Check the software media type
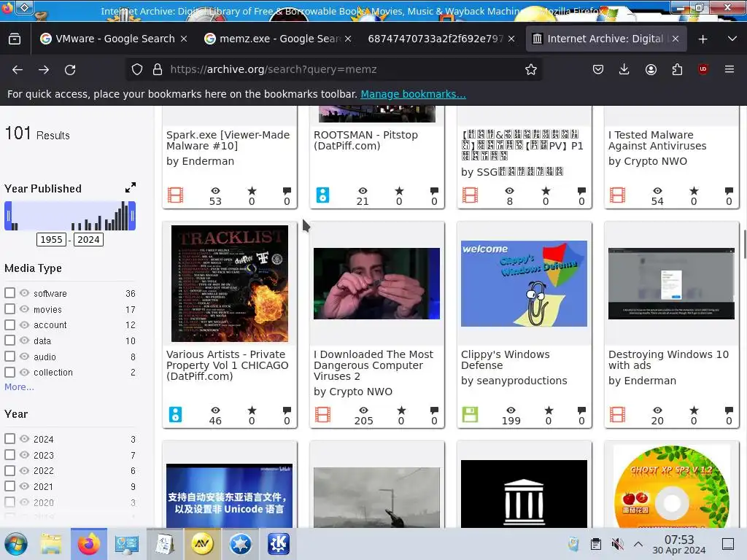This screenshot has height=560, width=747. point(9,293)
